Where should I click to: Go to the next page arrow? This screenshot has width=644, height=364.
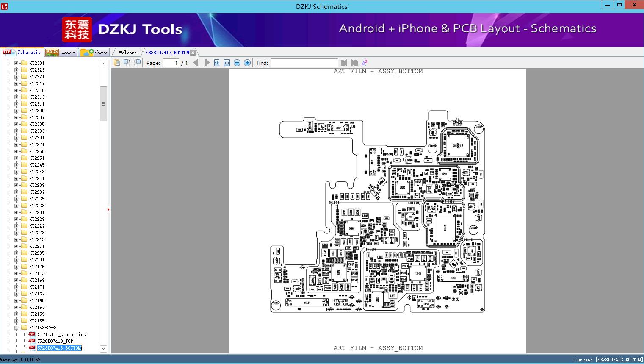point(207,63)
